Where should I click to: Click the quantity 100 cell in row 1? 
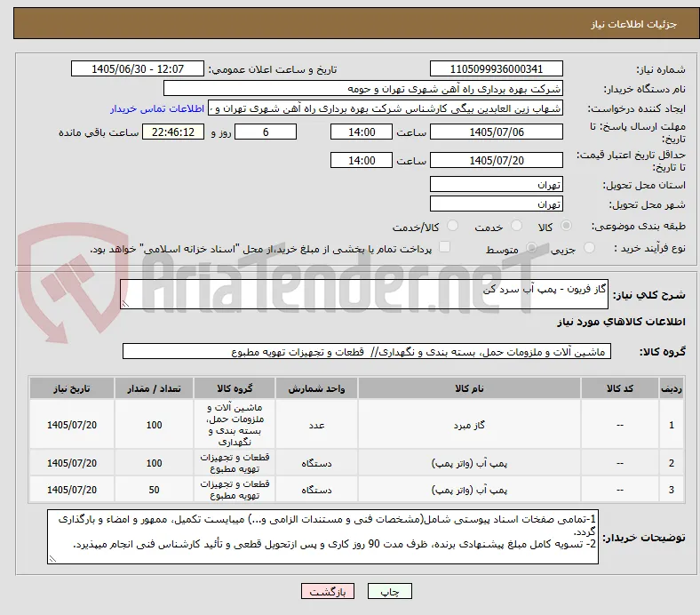click(x=154, y=425)
